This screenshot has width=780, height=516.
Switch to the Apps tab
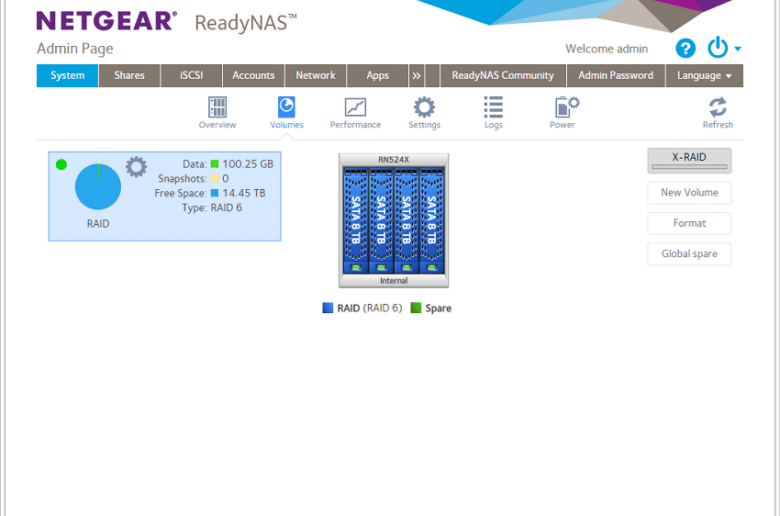click(x=377, y=76)
